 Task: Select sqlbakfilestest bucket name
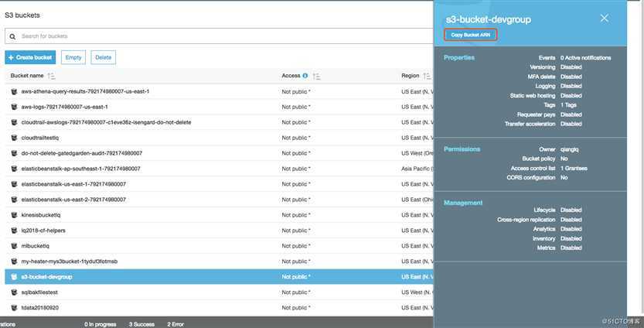39,292
